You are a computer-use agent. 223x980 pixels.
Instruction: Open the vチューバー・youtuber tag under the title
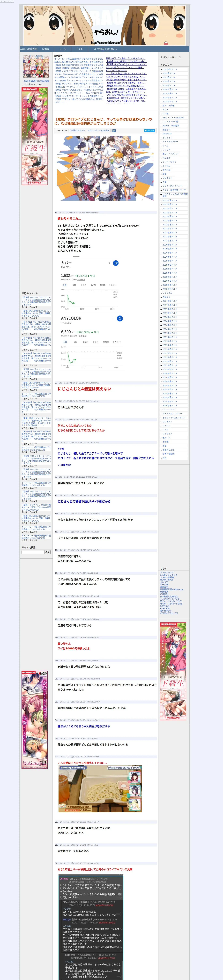coord(98,131)
